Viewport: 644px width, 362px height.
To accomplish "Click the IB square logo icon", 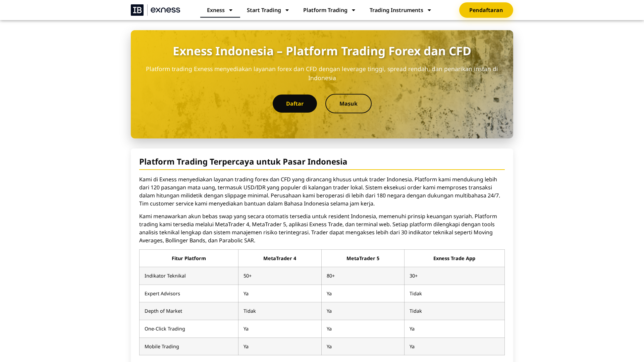I will (137, 10).
